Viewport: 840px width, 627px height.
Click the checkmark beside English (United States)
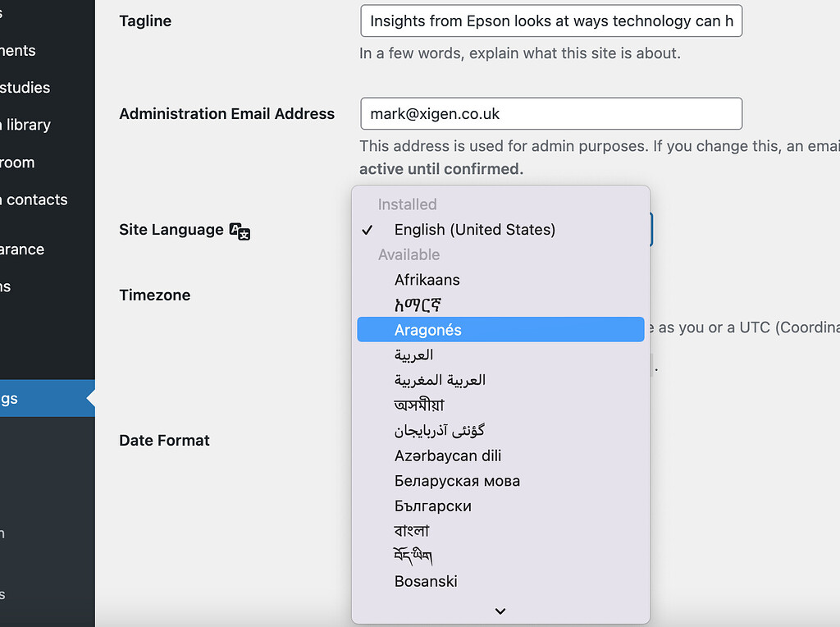tap(367, 230)
